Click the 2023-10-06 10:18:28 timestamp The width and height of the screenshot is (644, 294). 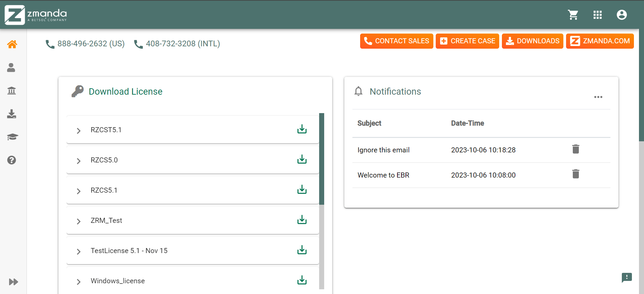(x=483, y=150)
